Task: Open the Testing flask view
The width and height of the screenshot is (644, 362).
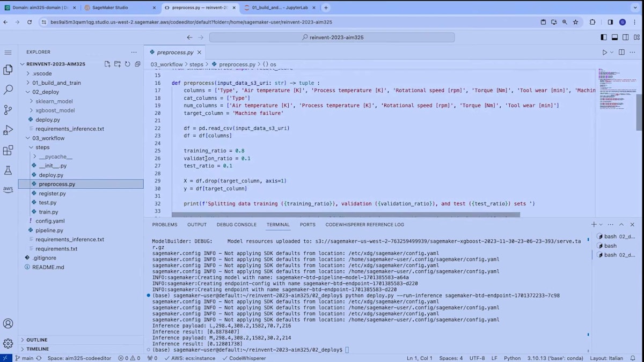Action: tap(8, 171)
